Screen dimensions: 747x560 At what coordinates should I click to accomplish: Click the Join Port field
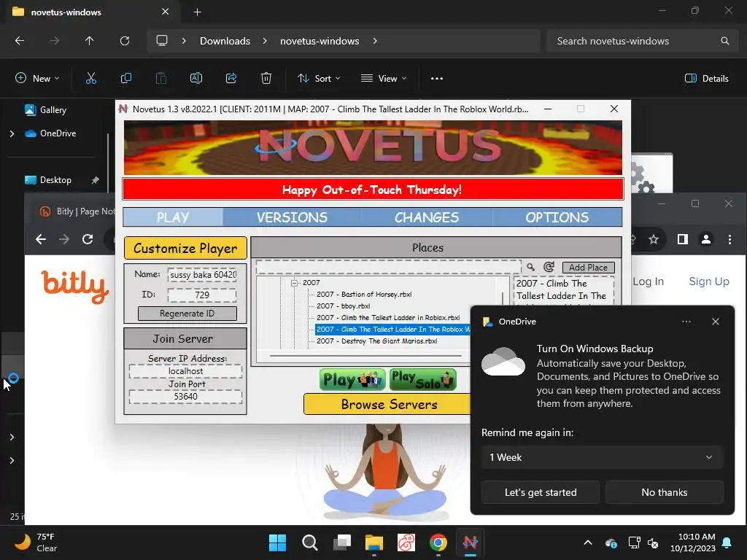click(x=185, y=397)
